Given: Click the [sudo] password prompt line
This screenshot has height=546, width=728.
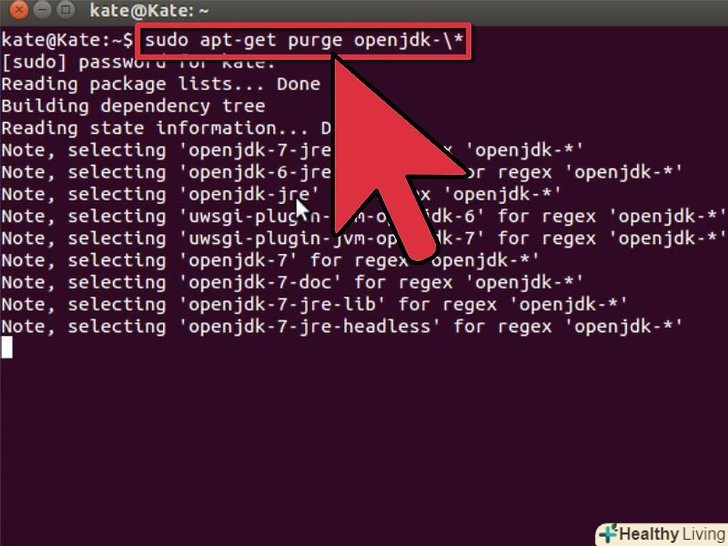Looking at the screenshot, I should coord(138,63).
